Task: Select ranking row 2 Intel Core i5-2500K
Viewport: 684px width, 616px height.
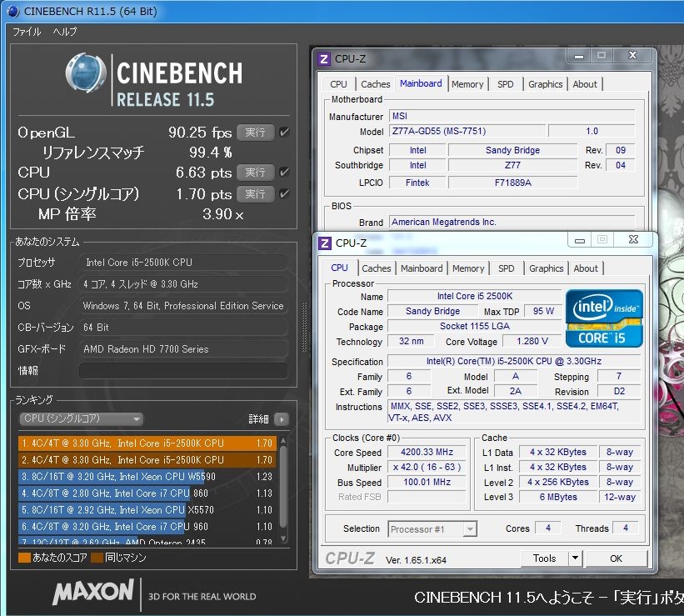Action: pyautogui.click(x=147, y=460)
